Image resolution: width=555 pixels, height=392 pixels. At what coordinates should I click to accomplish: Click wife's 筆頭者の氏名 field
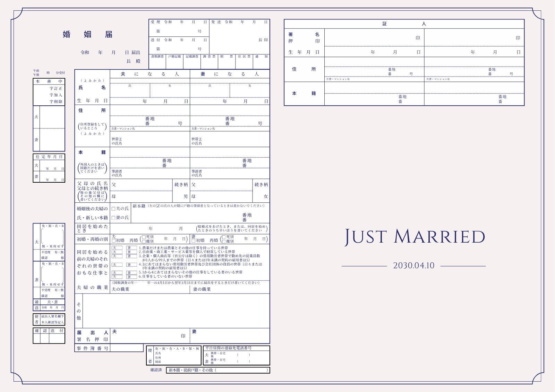230,173
